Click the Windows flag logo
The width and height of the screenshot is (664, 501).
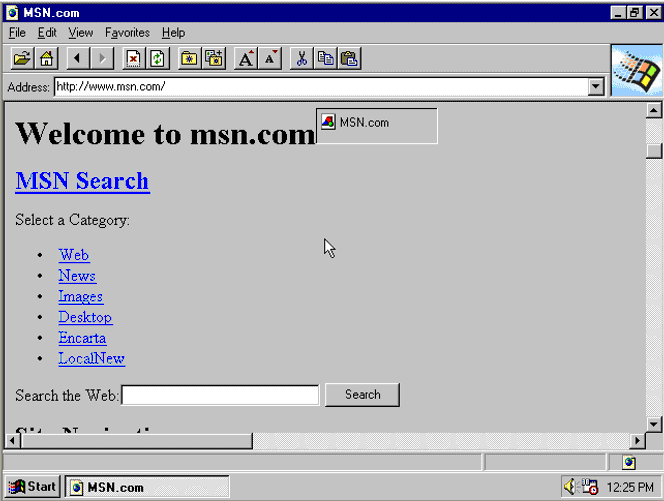point(637,70)
